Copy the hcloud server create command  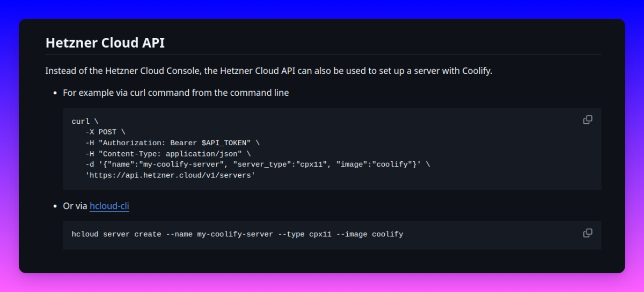pos(588,233)
